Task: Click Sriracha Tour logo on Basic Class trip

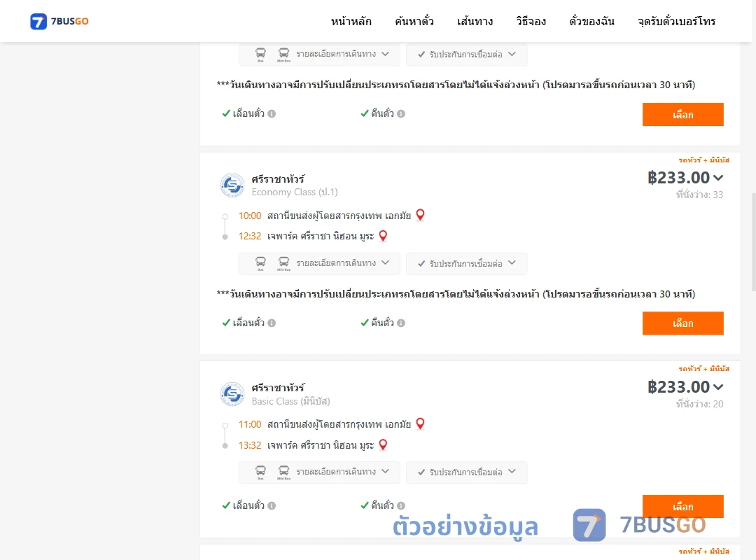Action: tap(232, 394)
